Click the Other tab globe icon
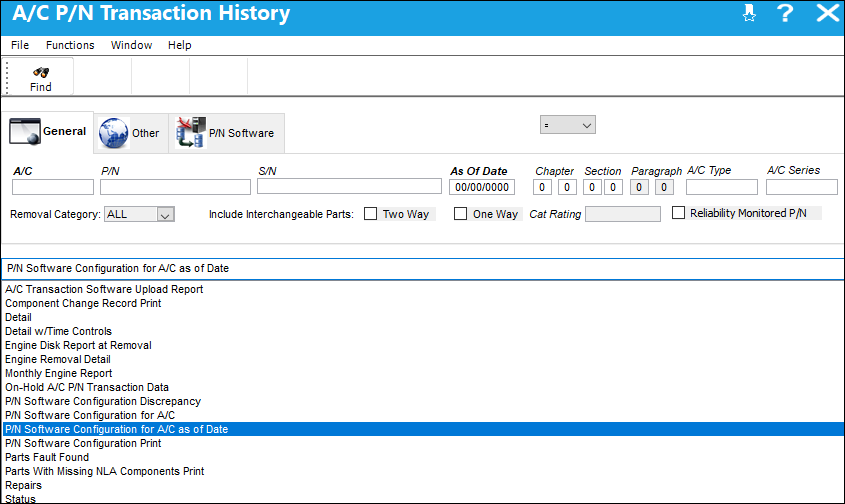Screen dimensions: 845x504 coord(114,133)
